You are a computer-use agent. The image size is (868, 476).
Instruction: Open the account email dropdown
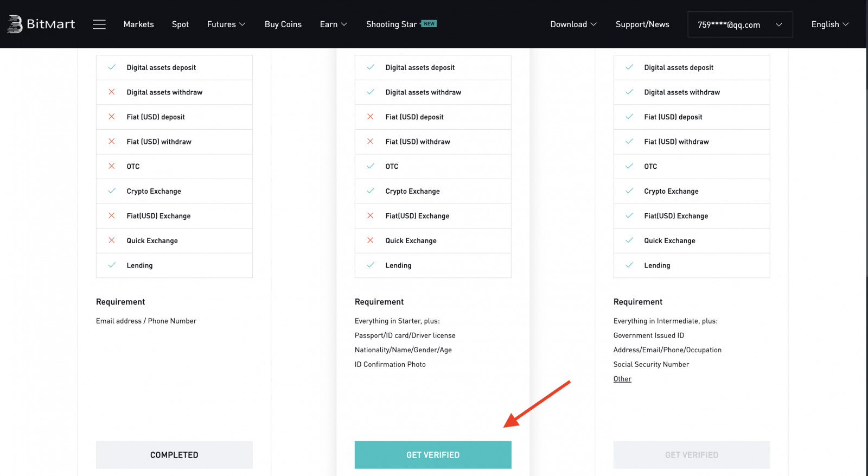739,24
